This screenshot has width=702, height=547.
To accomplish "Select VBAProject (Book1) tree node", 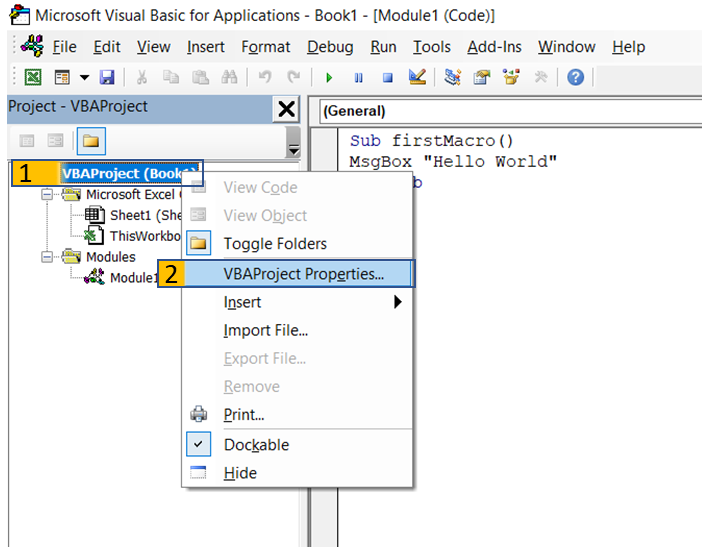I will 129,173.
